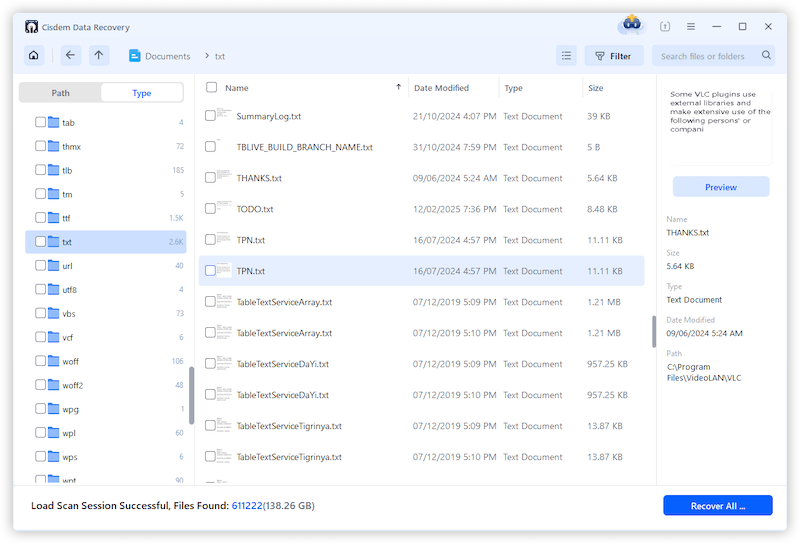Check the vbs folder checkbox
Image resolution: width=800 pixels, height=544 pixels.
[x=40, y=313]
